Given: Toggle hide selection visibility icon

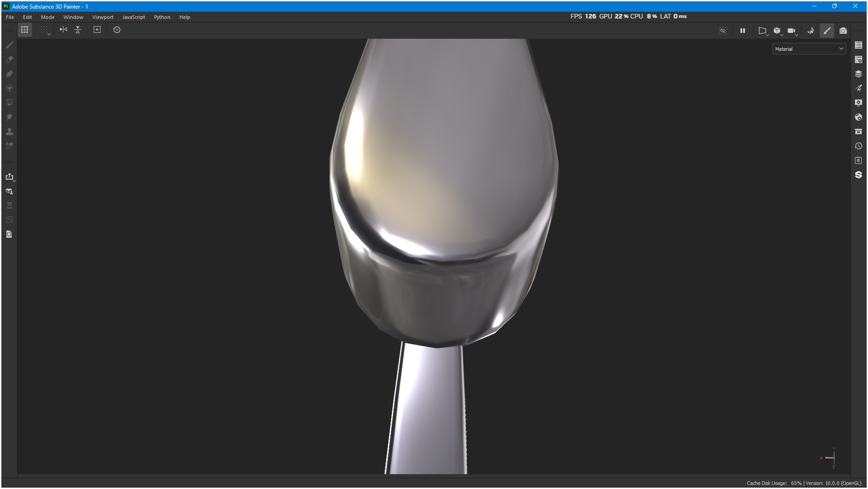Looking at the screenshot, I should tap(722, 31).
